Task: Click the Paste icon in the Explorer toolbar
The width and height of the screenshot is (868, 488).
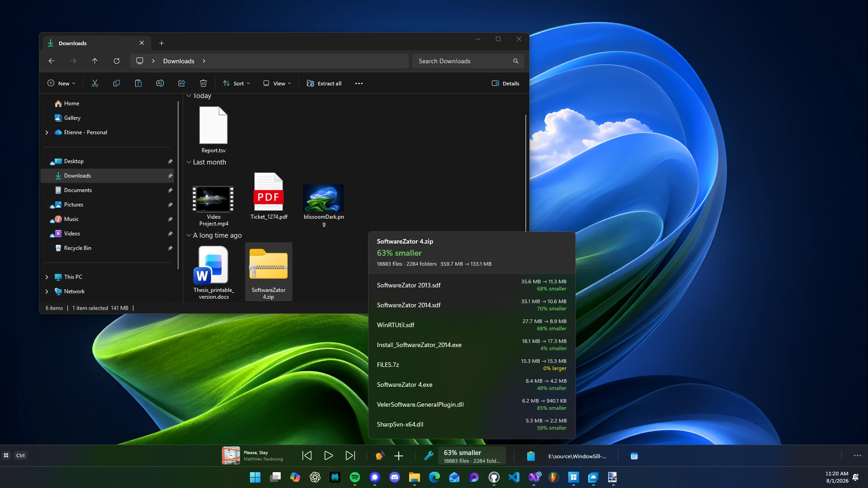Action: [138, 83]
